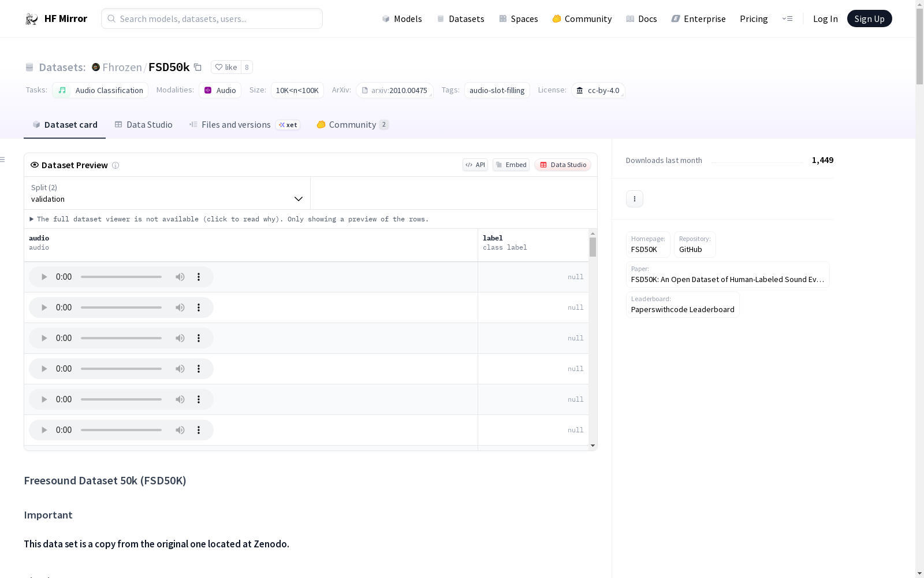Image resolution: width=924 pixels, height=578 pixels.
Task: Play the first audio row
Action: [x=44, y=277]
